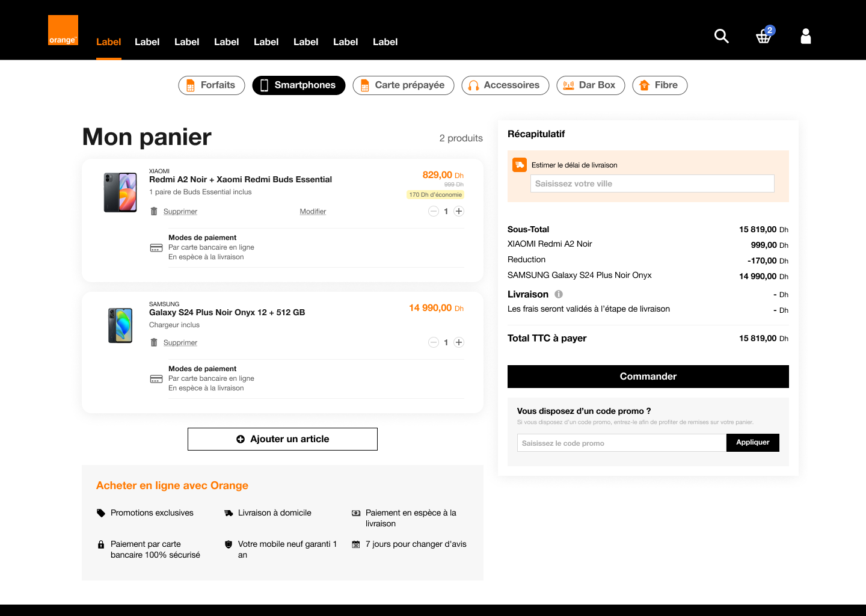
Task: Click the secure payment padlock icon
Action: [x=101, y=544]
